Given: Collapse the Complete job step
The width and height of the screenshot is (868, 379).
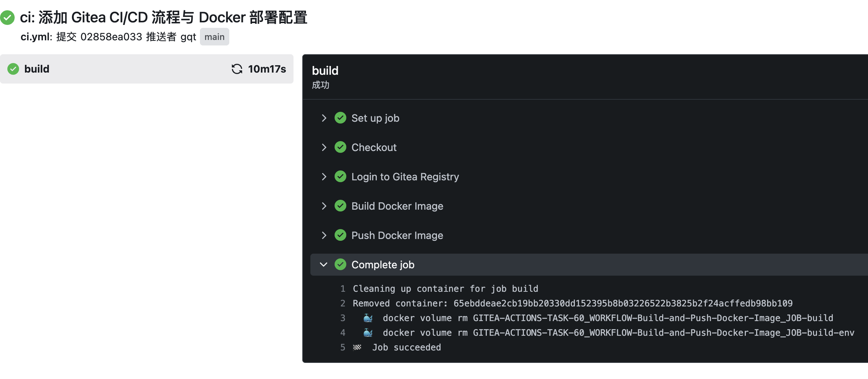Looking at the screenshot, I should (x=324, y=265).
